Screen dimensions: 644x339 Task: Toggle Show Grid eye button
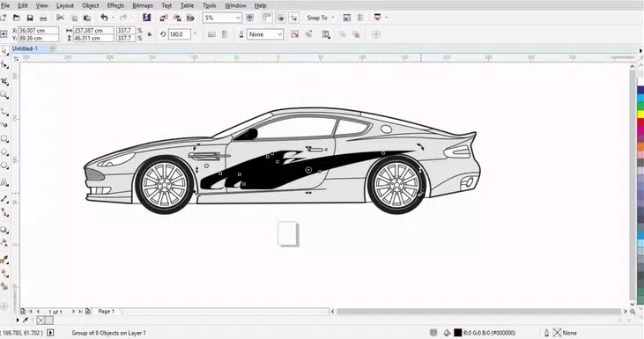[280, 18]
